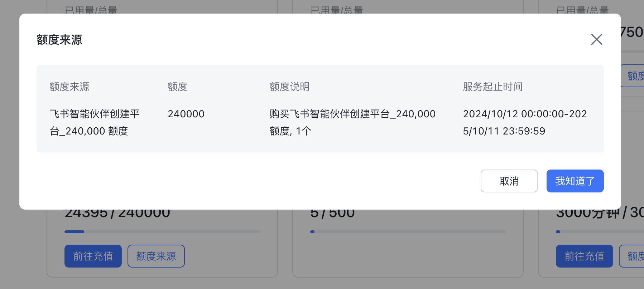Click the 购买飞书智能伙伴创建平台 description cell
This screenshot has width=644, height=289.
pyautogui.click(x=352, y=122)
